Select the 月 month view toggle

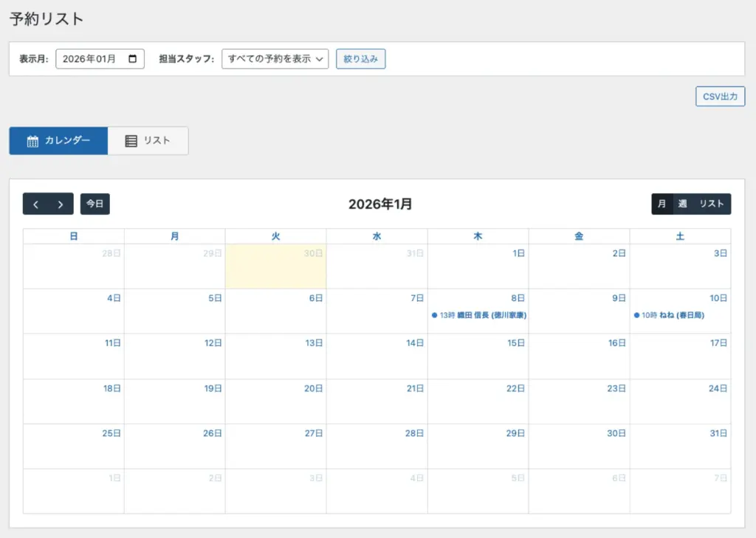coord(662,204)
